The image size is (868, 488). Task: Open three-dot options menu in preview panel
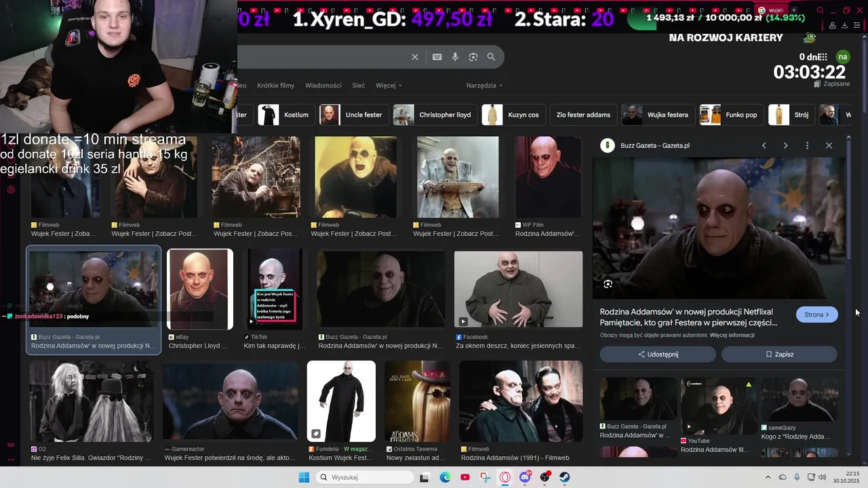coord(807,146)
